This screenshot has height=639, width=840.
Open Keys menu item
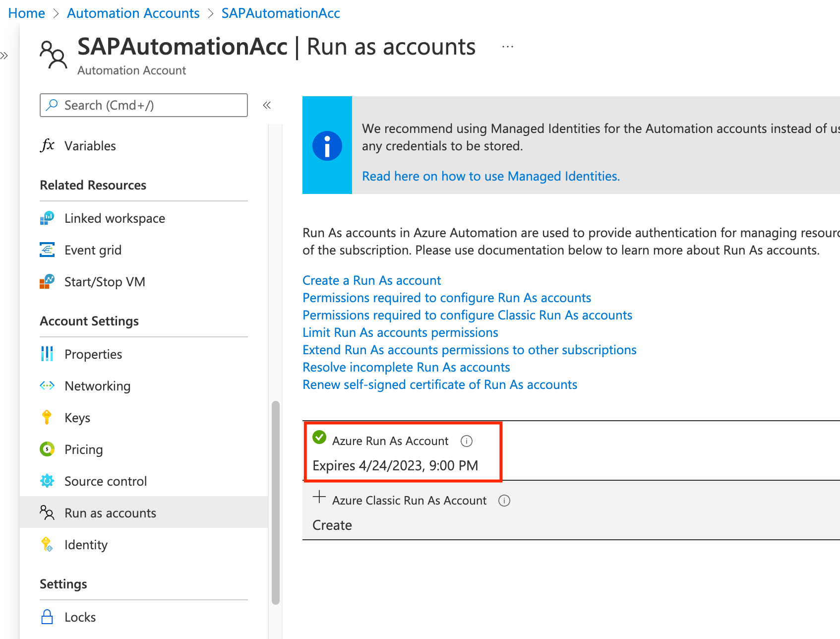point(144,418)
